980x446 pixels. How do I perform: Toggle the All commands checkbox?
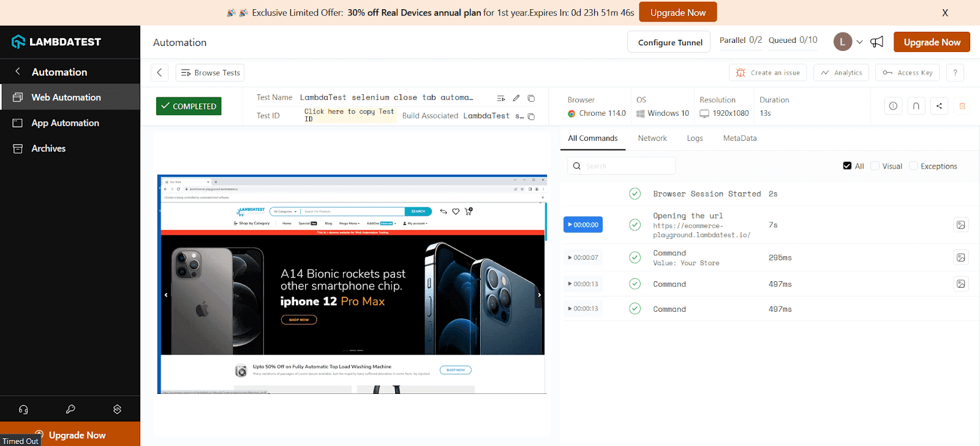click(847, 165)
